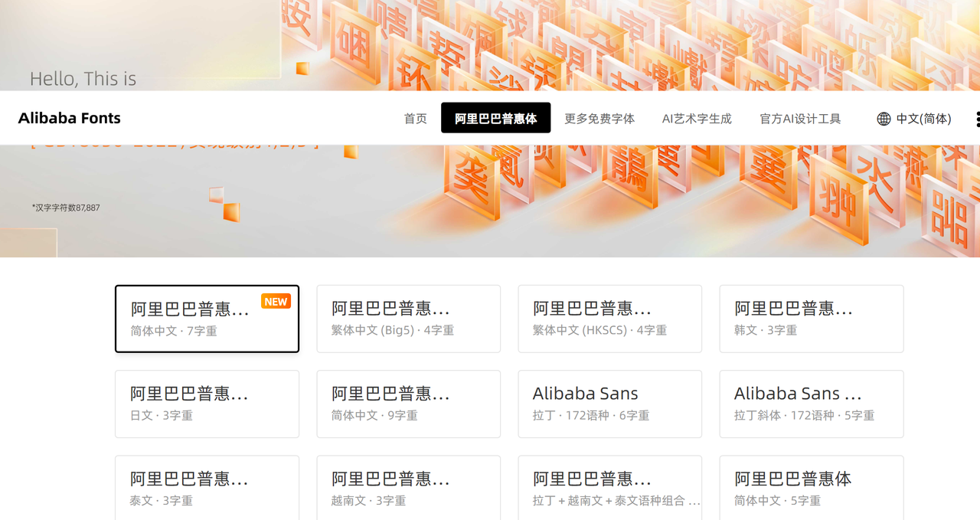Select Alibaba Sans 拉丁斜体 5字重 card
The height and width of the screenshot is (520, 980).
[x=811, y=404]
